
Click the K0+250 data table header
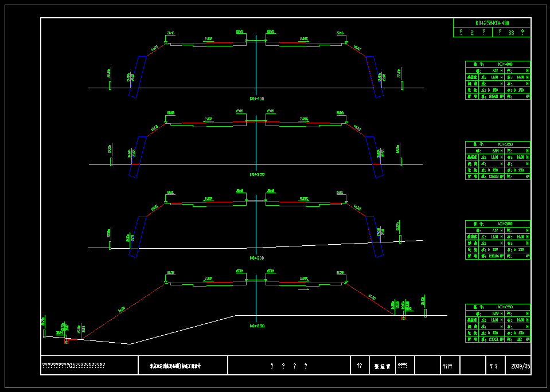(497, 307)
